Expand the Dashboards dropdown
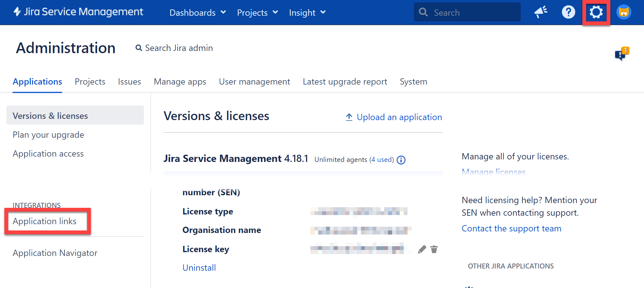Screen dimensions: 644x288 coord(197,13)
